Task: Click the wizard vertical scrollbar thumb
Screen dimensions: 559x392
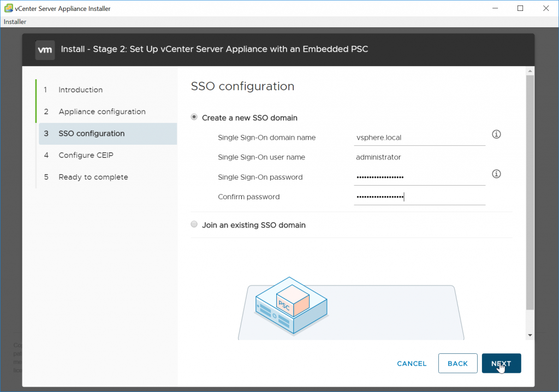Action: pyautogui.click(x=530, y=193)
